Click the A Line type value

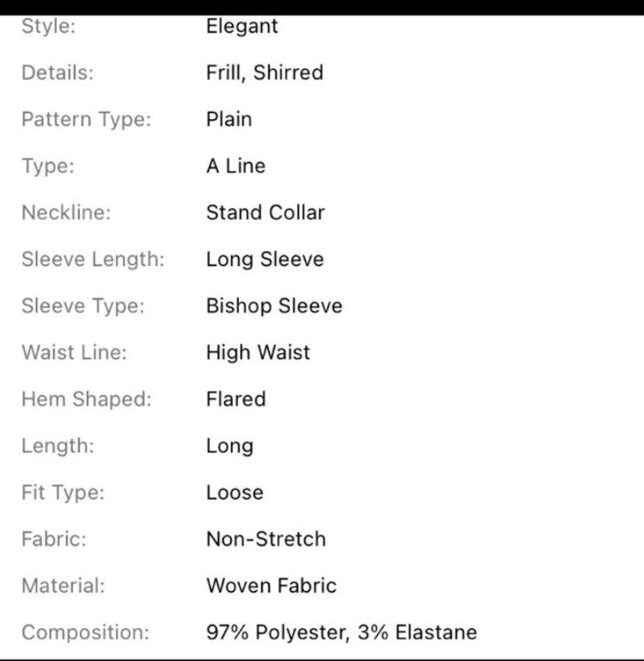(x=236, y=166)
